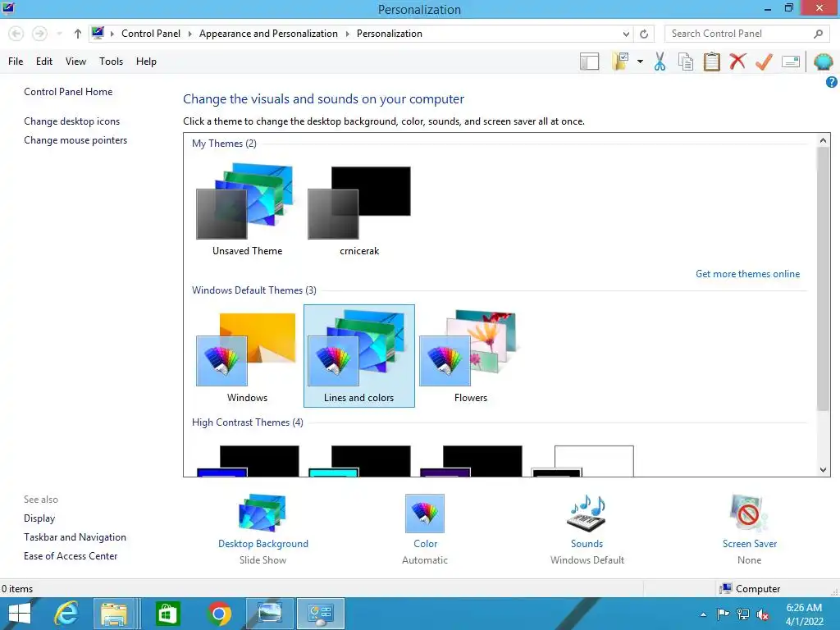Go up one level with Up arrow

coord(78,34)
